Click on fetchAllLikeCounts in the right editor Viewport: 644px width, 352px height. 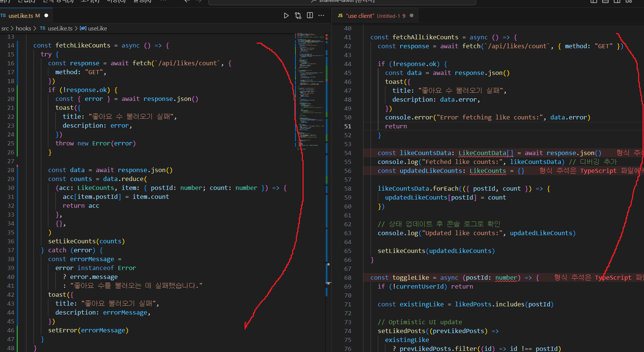tap(425, 37)
